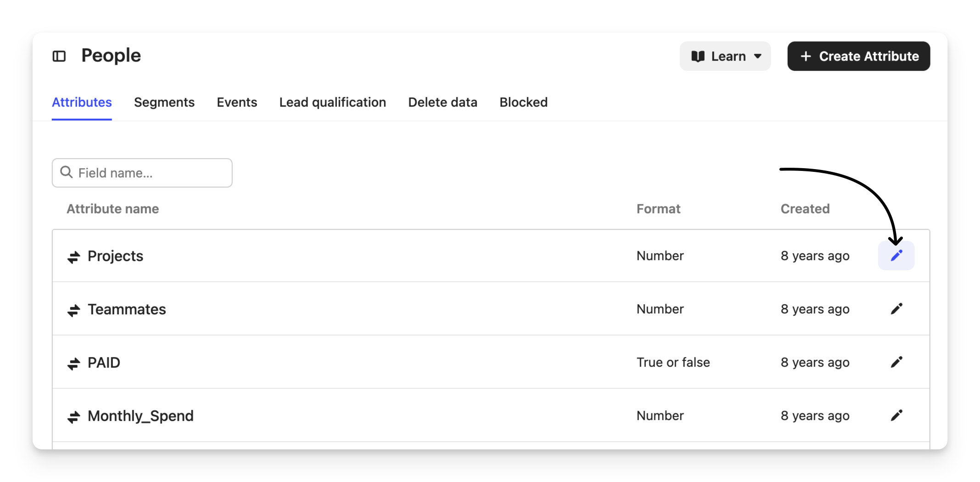Select the Attributes tab

point(82,102)
